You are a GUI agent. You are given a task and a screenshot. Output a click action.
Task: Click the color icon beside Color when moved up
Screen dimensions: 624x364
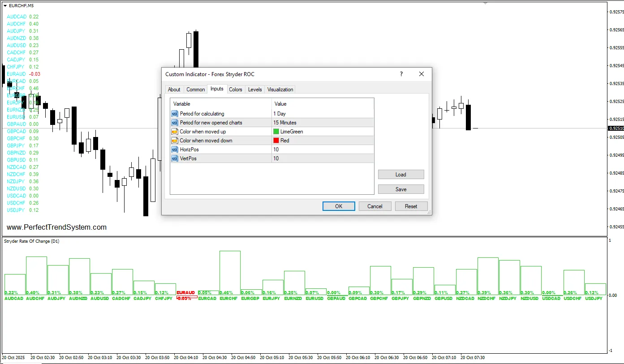pyautogui.click(x=175, y=132)
